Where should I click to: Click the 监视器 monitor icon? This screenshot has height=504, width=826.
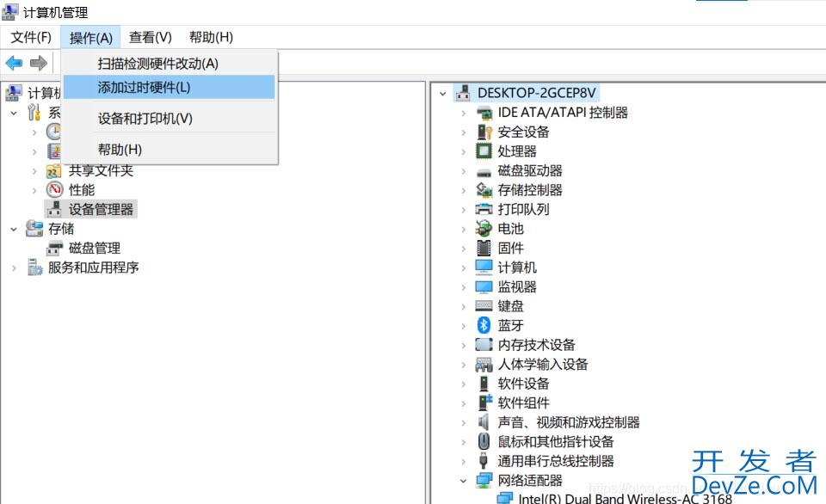coord(484,287)
